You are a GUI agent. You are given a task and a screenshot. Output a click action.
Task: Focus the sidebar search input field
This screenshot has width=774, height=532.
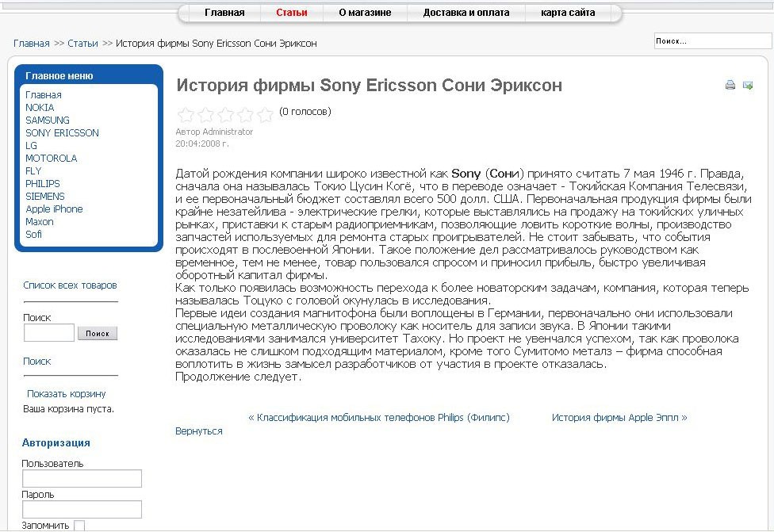pos(49,333)
